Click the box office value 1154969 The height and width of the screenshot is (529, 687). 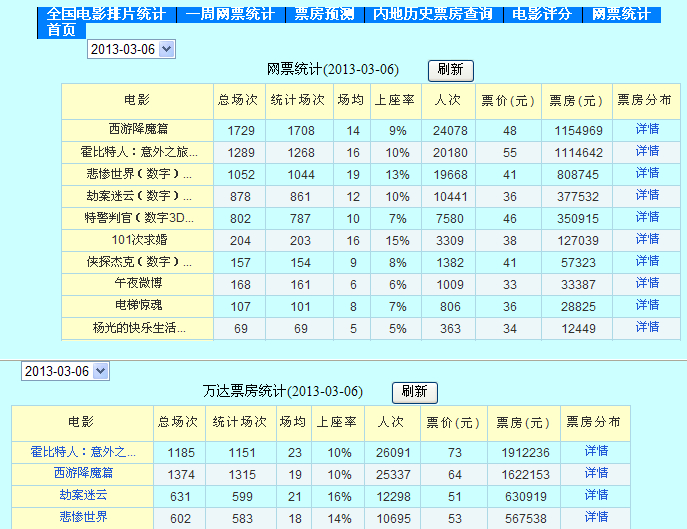[578, 131]
